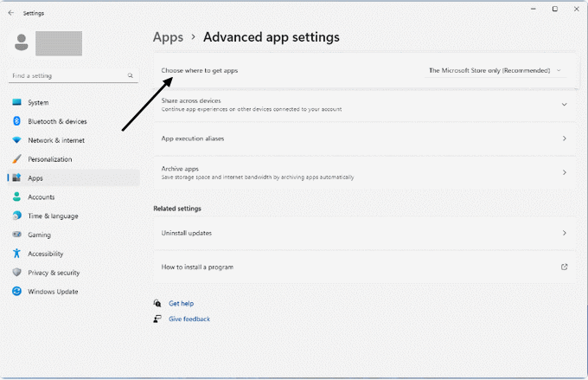Open App execution aliases page

[363, 138]
